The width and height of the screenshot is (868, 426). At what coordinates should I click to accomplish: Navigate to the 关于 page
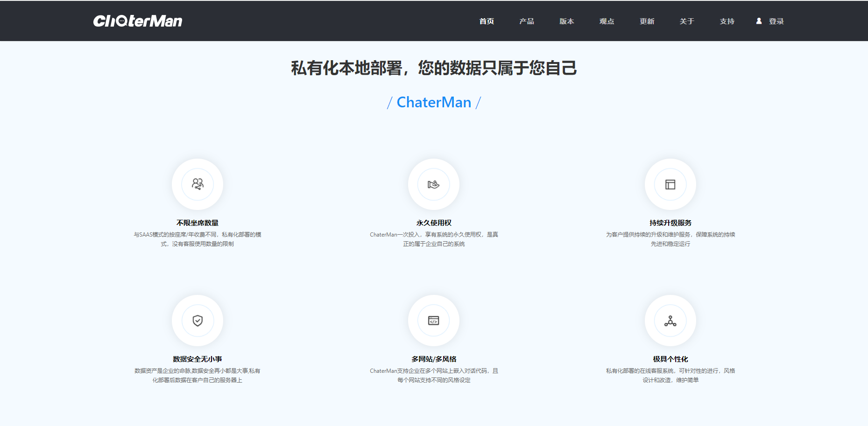pyautogui.click(x=687, y=21)
